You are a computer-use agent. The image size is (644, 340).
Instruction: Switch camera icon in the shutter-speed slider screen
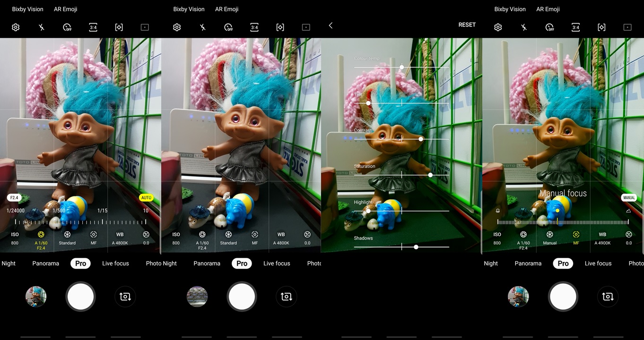point(125,297)
